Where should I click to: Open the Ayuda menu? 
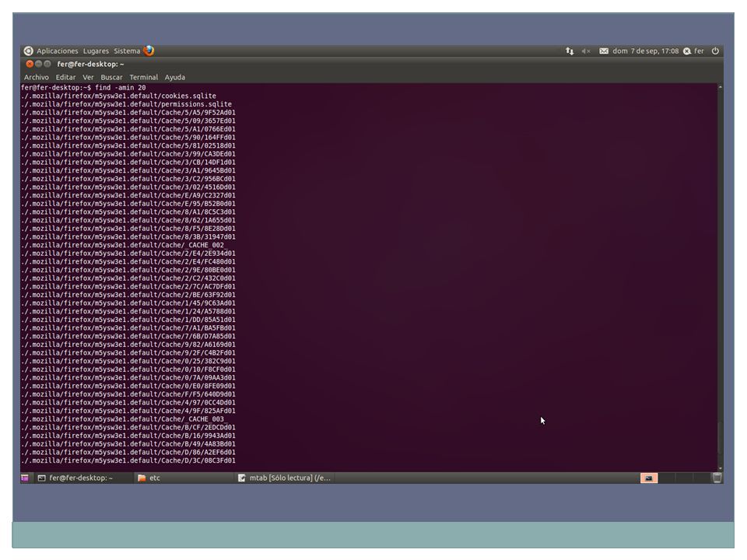[175, 77]
